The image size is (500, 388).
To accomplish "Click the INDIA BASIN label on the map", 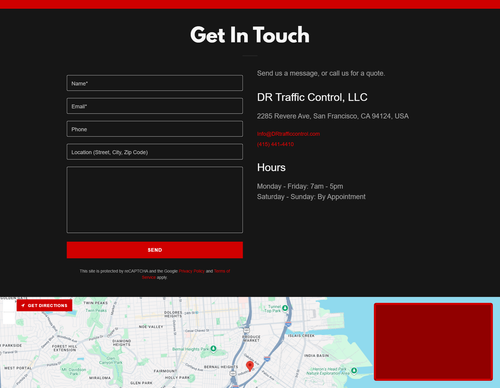I will 316,356.
